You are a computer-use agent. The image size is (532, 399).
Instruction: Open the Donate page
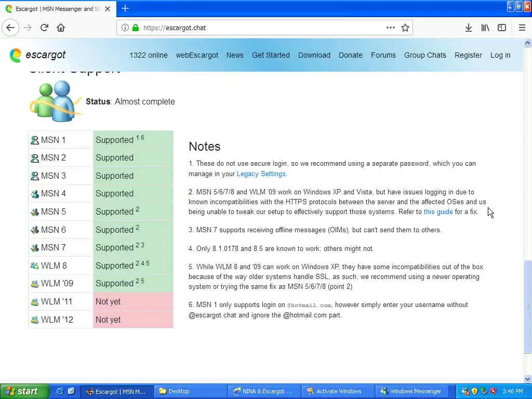(351, 55)
